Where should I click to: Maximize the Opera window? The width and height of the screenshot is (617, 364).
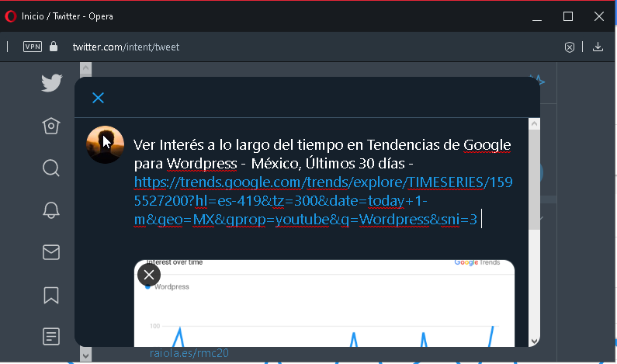568,16
